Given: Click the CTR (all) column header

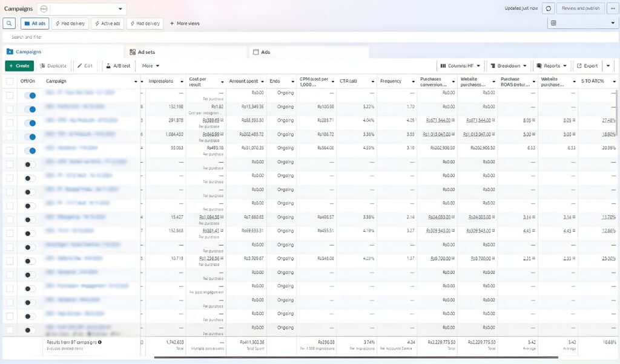Looking at the screenshot, I should pyautogui.click(x=348, y=82).
